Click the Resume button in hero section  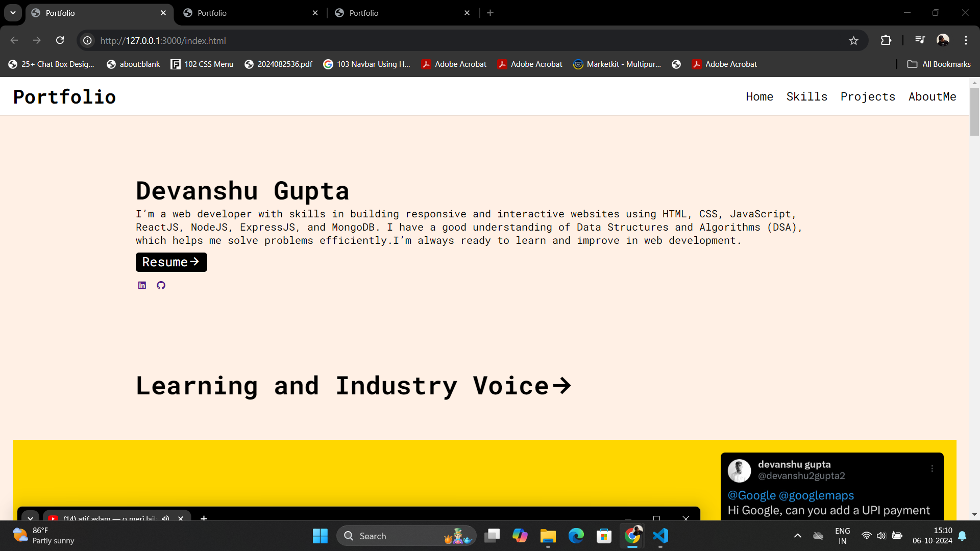click(x=171, y=262)
